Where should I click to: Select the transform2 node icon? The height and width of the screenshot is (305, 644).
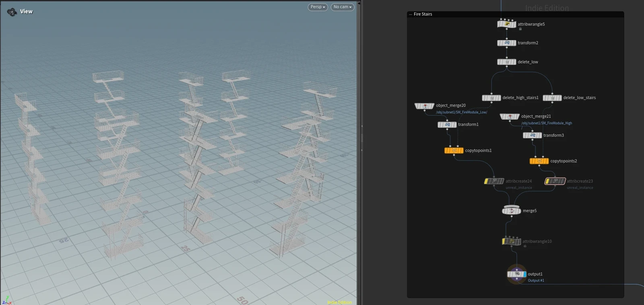click(507, 43)
